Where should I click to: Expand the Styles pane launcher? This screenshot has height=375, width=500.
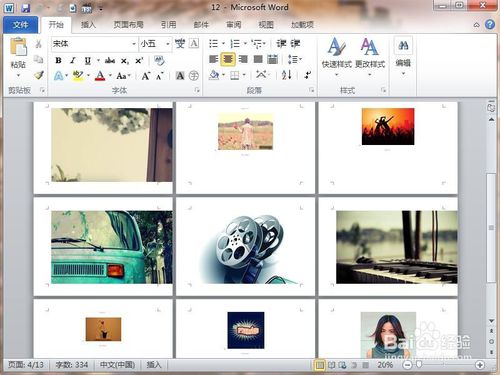(383, 90)
